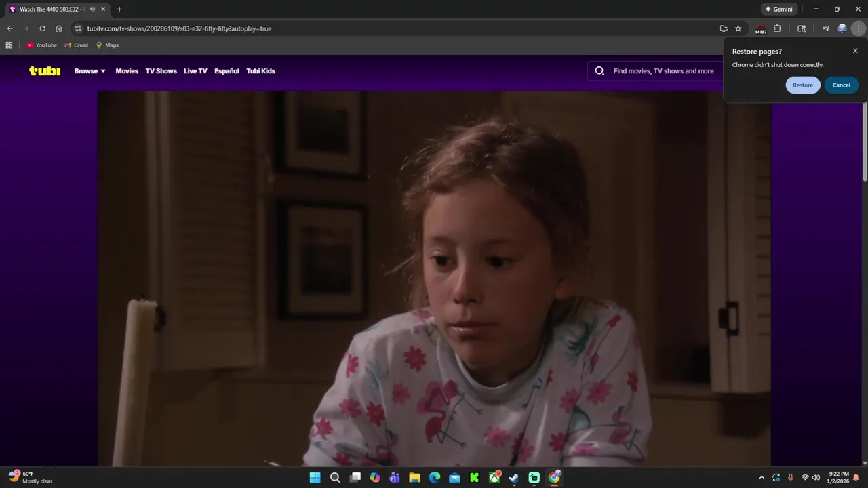The image size is (868, 488).
Task: Select the tubitv.com URL in address bar
Action: click(179, 28)
